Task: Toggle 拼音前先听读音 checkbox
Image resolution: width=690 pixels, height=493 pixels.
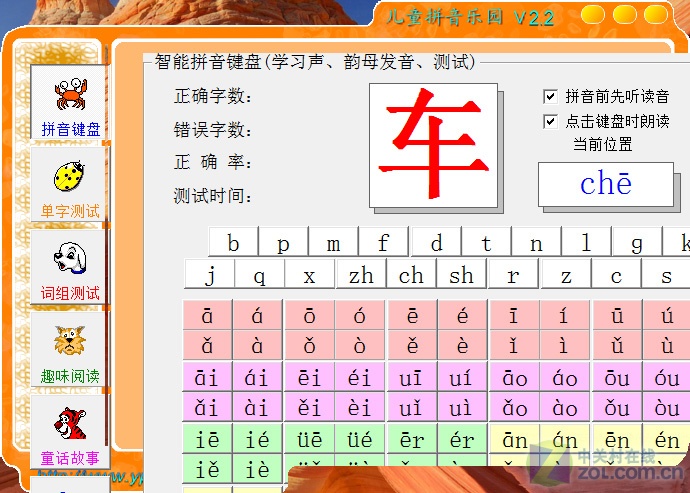Action: pos(550,96)
